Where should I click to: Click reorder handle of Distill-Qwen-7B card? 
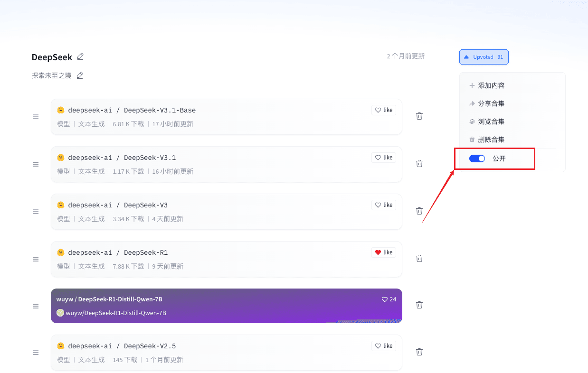coord(36,306)
